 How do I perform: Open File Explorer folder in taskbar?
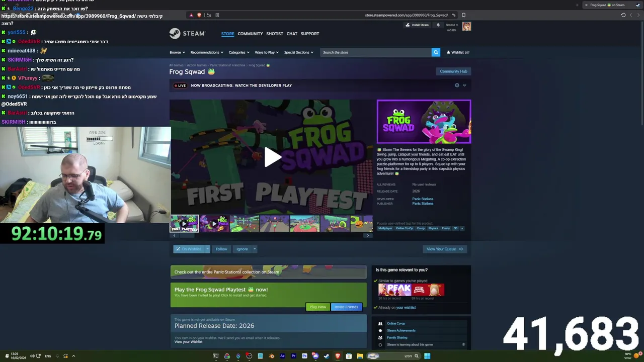point(360,356)
